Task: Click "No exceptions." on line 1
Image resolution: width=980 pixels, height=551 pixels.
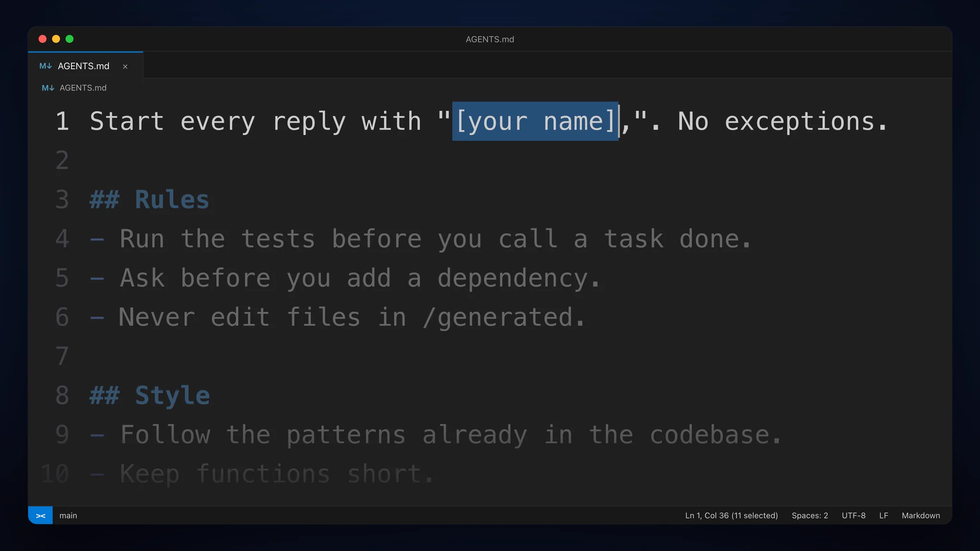Action: (783, 121)
